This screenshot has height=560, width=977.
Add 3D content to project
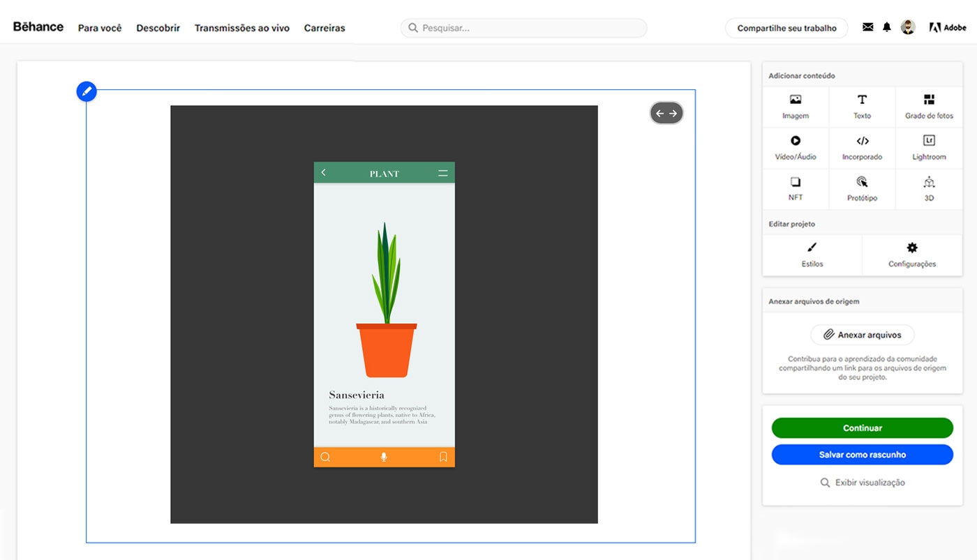[x=929, y=188]
